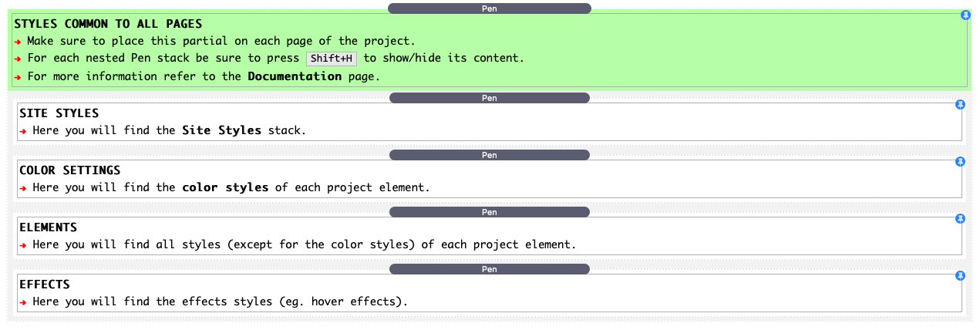Viewport: 980px width, 330px height.
Task: Click the pin icon beside Elements
Action: coord(960,219)
